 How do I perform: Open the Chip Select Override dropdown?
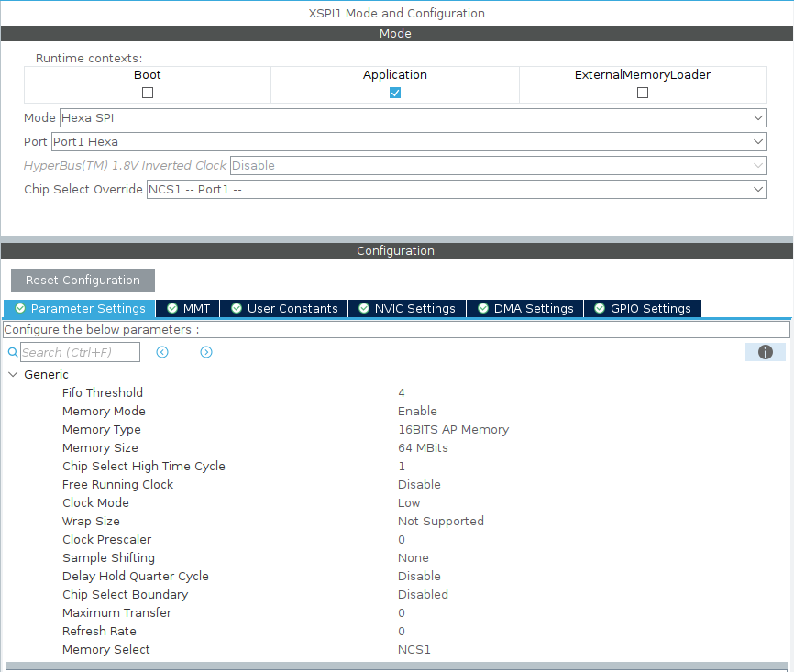tap(757, 189)
